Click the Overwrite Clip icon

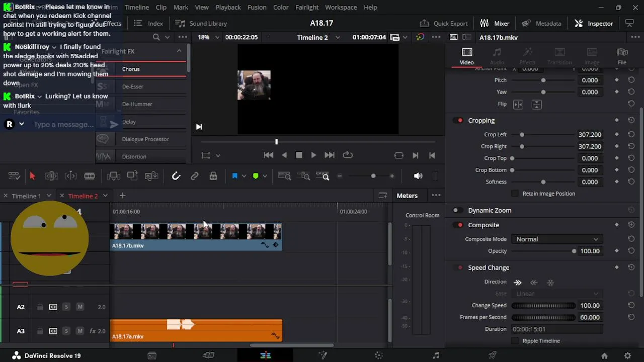coord(132,176)
